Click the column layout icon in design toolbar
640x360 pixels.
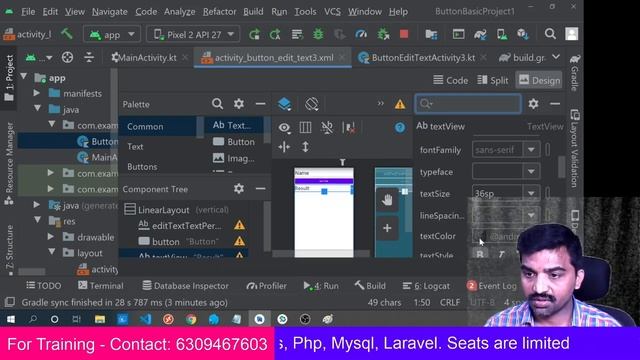pos(305,127)
